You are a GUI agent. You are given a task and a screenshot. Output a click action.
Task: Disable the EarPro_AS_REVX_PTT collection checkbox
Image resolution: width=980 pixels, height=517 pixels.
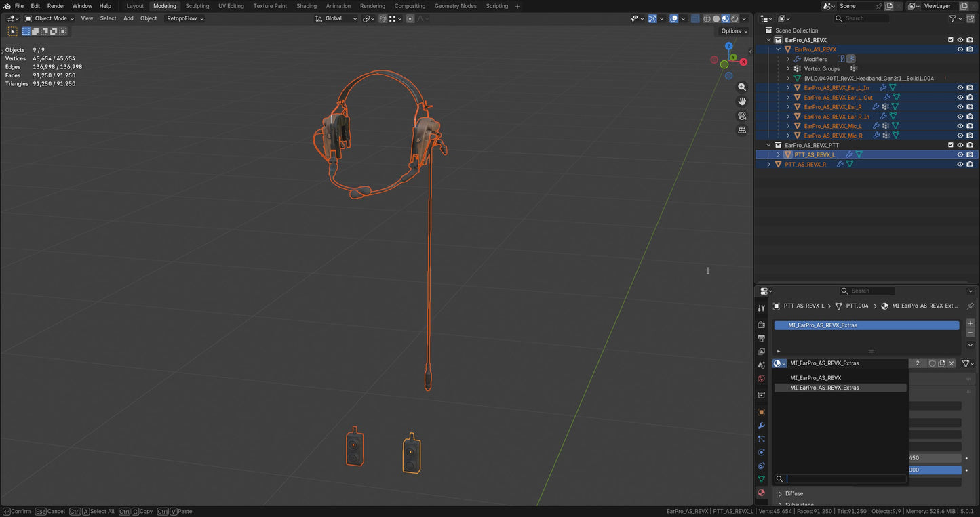pyautogui.click(x=950, y=145)
